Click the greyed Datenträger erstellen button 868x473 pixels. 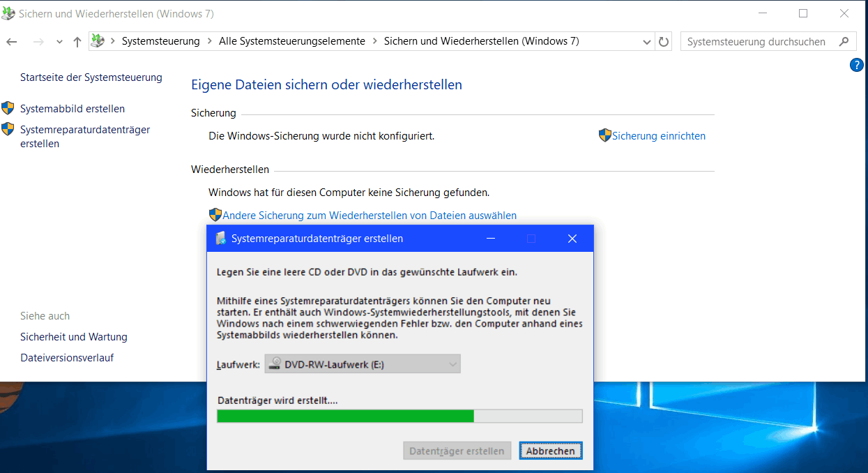pos(457,451)
